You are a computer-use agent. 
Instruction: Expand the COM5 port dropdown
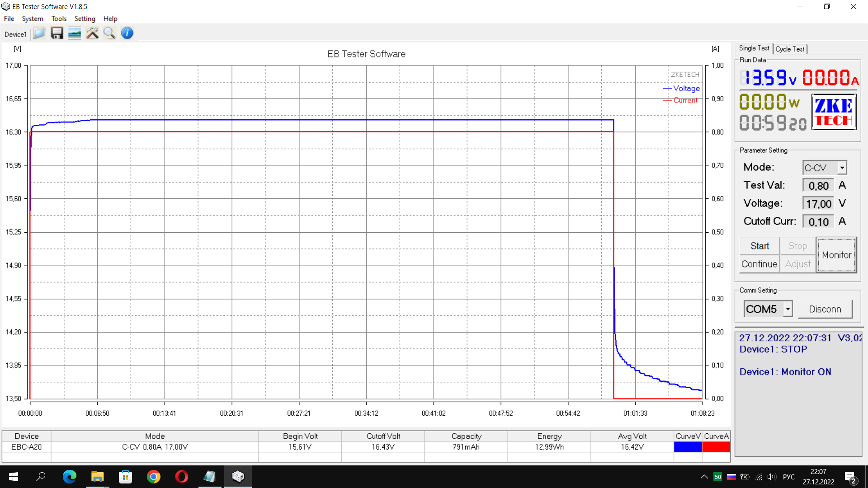coord(788,309)
